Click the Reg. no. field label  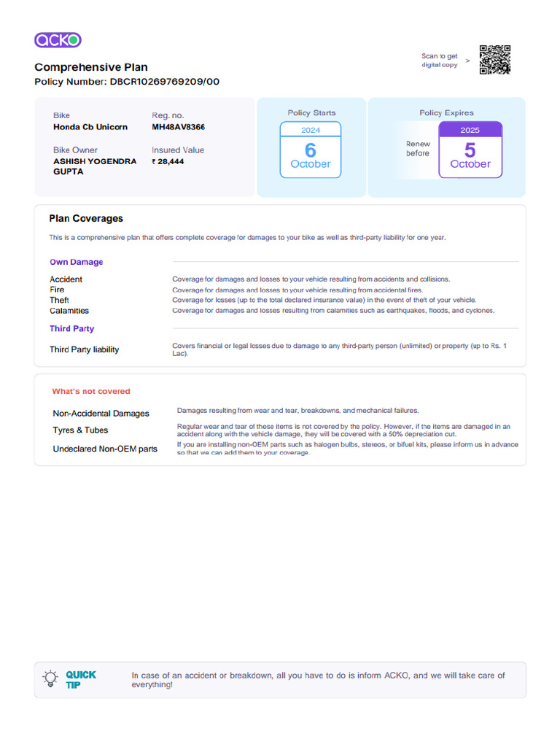(x=168, y=115)
